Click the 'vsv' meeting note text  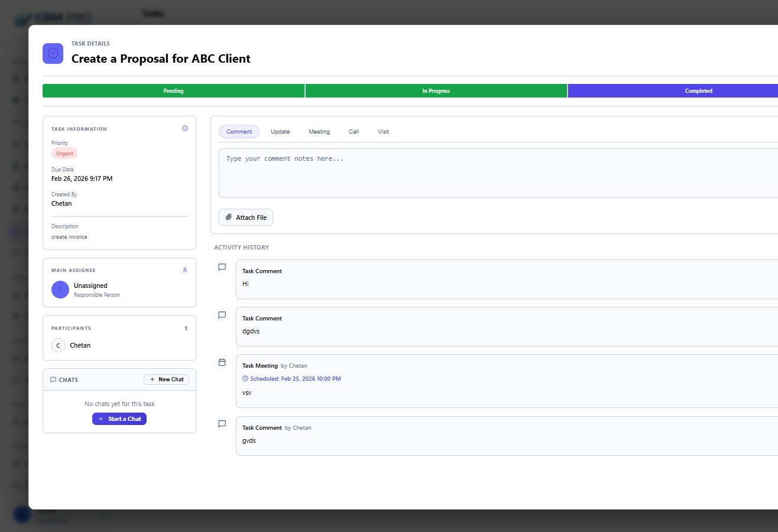point(247,392)
